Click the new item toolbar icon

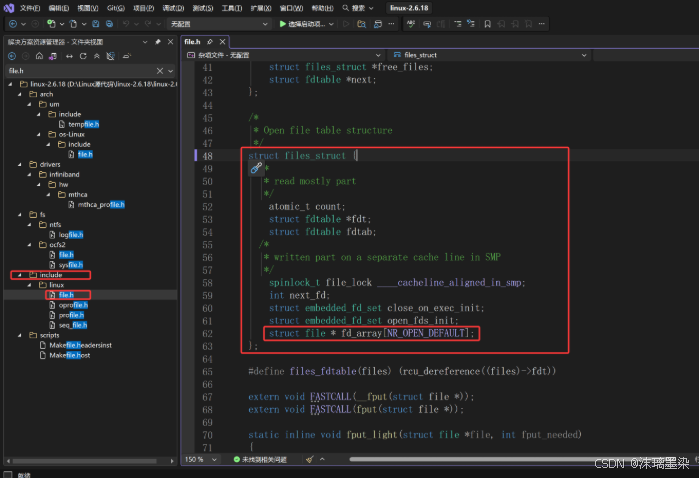pos(51,24)
